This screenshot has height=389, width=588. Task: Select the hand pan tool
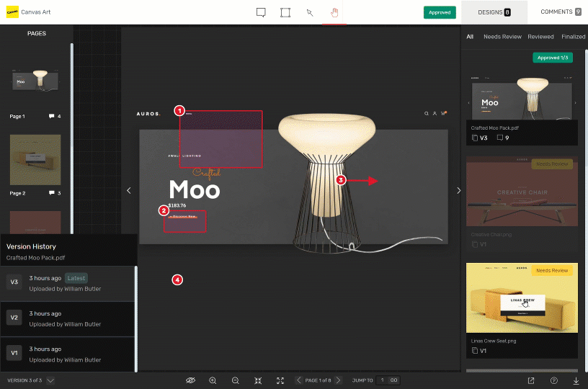point(334,12)
